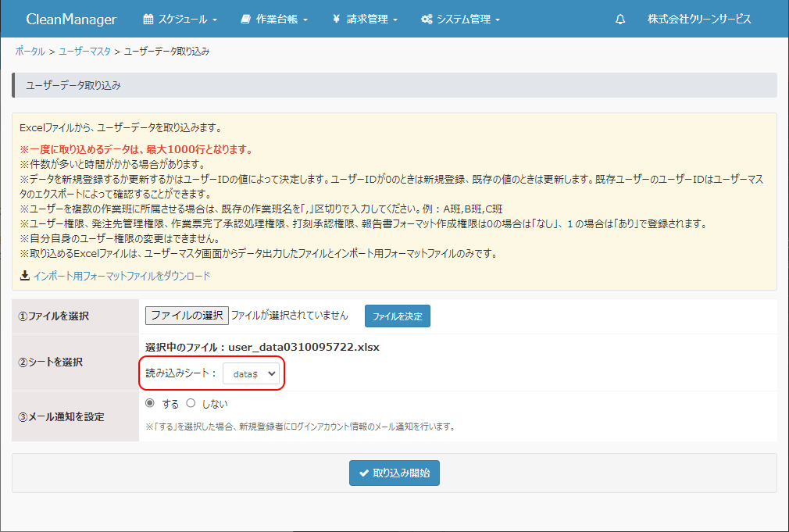
Task: Click the gears icon beside システム管理
Action: (427, 20)
